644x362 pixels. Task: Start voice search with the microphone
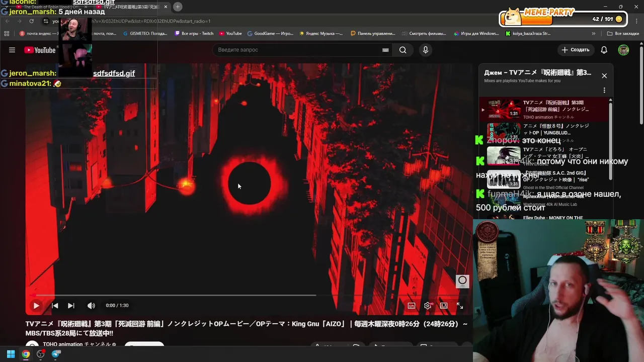[425, 50]
